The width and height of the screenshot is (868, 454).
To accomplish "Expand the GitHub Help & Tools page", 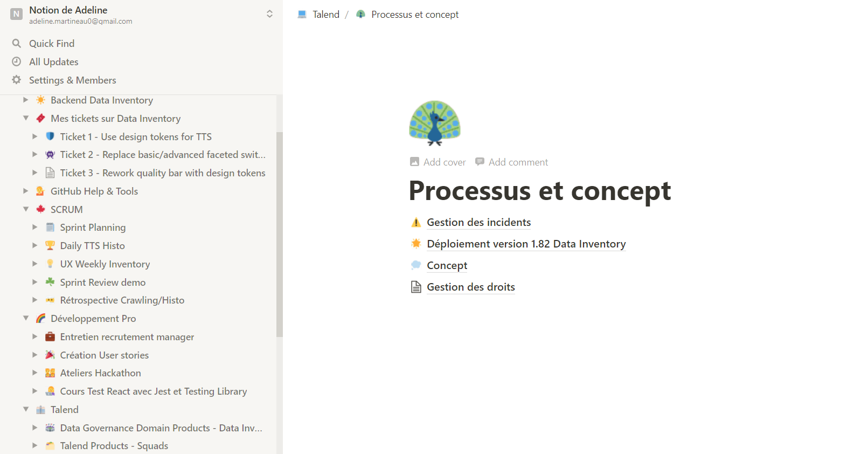I will pyautogui.click(x=26, y=191).
